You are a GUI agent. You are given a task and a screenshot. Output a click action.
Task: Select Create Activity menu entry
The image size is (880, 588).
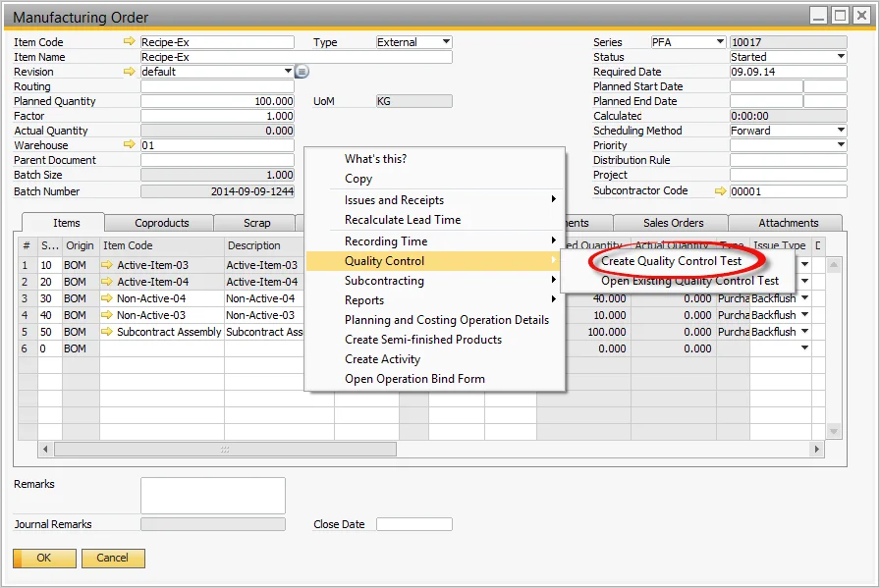(435, 359)
